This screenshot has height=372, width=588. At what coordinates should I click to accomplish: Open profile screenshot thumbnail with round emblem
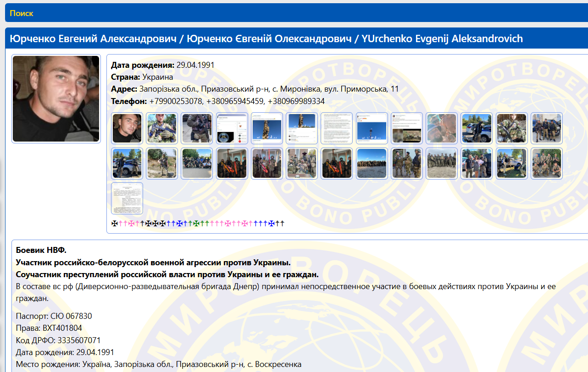(x=232, y=128)
